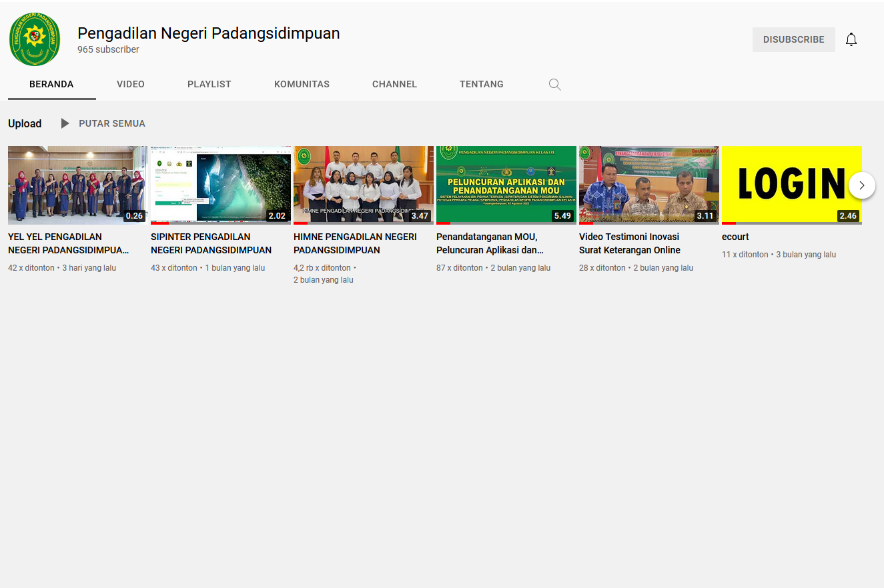Screen dimensions: 884x588
Task: Click the DISUBSCRIBE button
Action: pyautogui.click(x=793, y=39)
